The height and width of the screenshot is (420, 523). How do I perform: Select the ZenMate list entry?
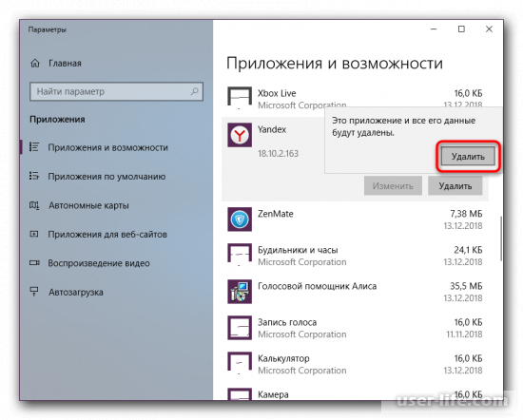point(356,220)
